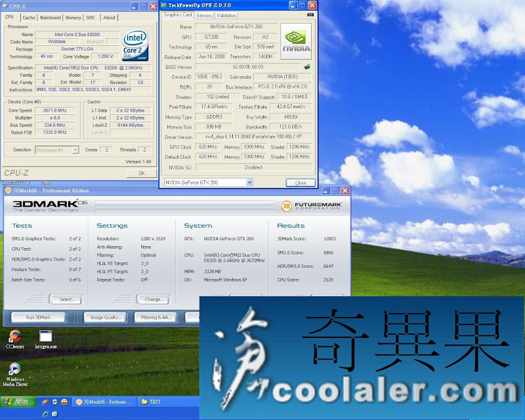Click the CPU-Z title bar app icon
525x420 pixels.
pos(5,6)
